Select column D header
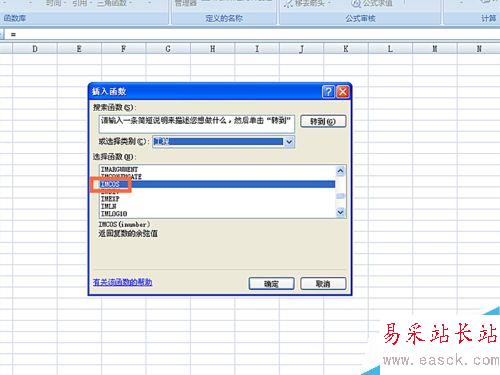Screen dimensions: 500x375 coord(35,49)
